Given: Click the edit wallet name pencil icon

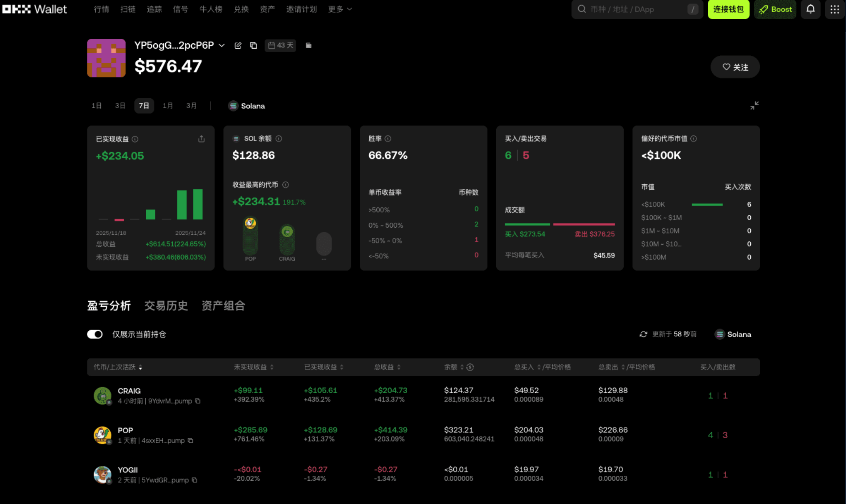Looking at the screenshot, I should click(x=238, y=45).
